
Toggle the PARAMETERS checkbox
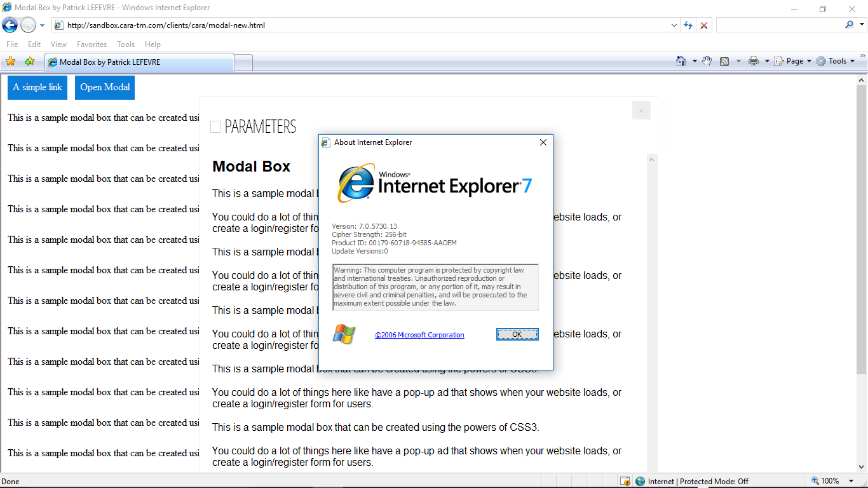pyautogui.click(x=215, y=127)
